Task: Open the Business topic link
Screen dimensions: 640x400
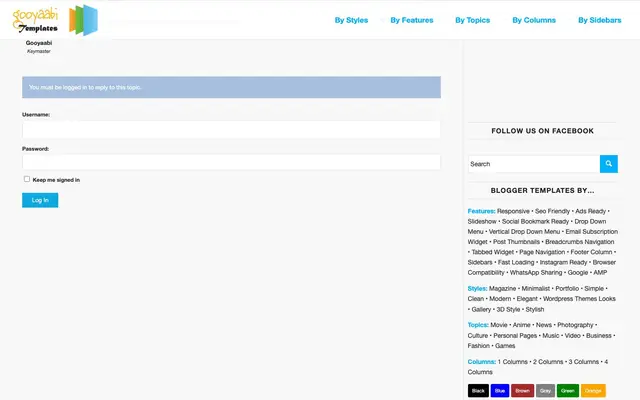Action: point(599,336)
